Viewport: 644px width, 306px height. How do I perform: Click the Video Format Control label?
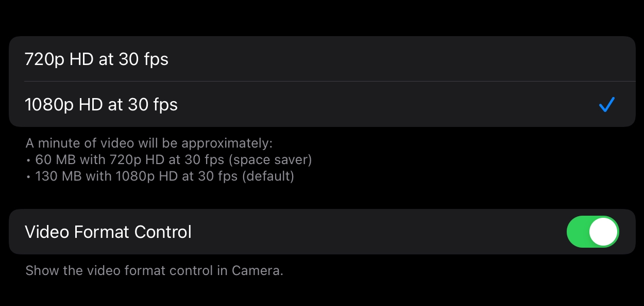[108, 232]
